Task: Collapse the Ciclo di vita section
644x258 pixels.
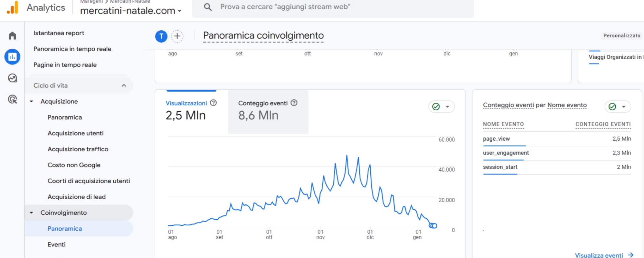Action: coord(124,85)
